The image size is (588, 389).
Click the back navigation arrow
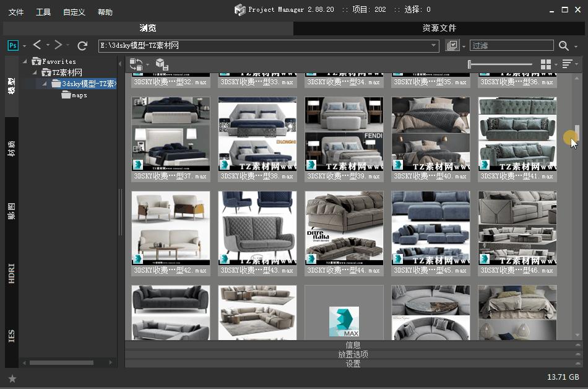coord(36,45)
